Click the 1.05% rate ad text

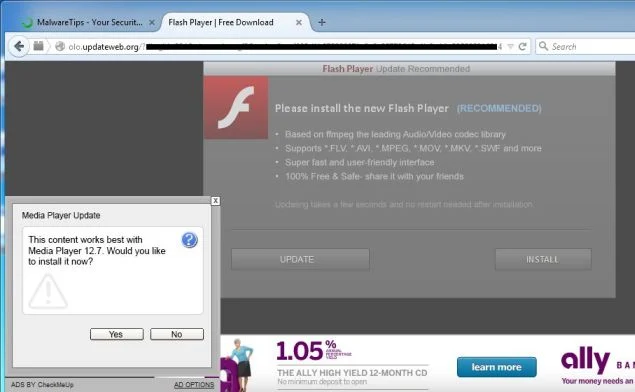click(314, 351)
